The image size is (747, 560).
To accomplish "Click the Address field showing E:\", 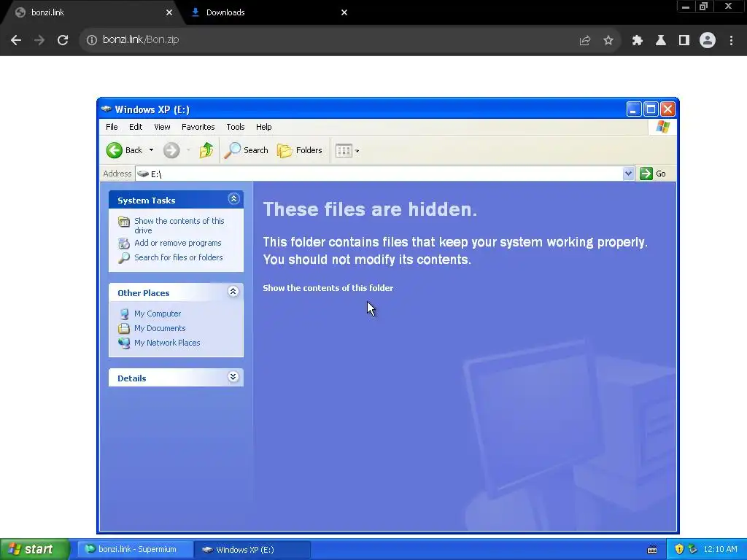I will pyautogui.click(x=379, y=174).
